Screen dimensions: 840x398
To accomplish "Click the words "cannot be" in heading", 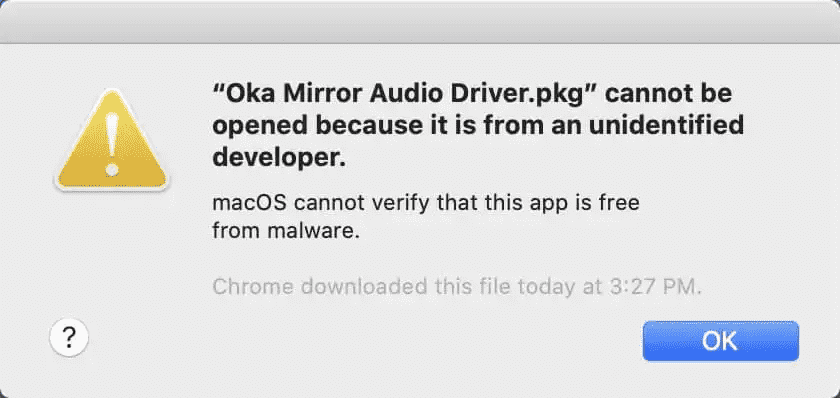I will [x=669, y=94].
